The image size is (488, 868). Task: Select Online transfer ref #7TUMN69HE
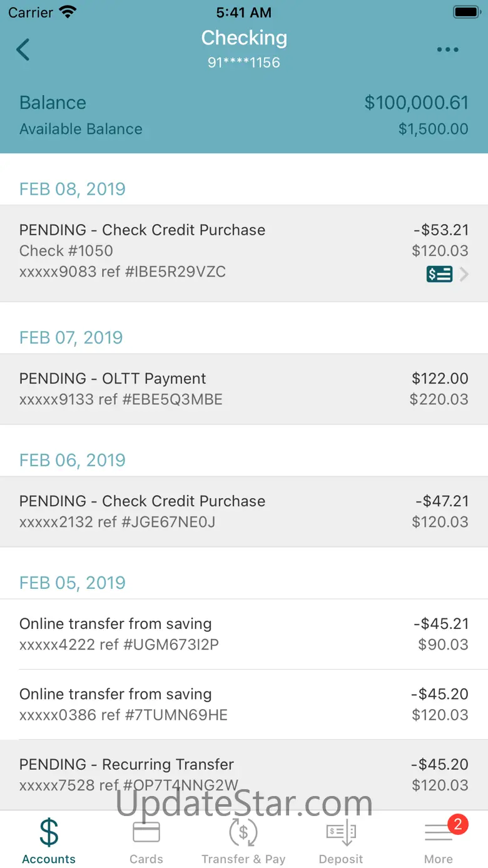pos(244,704)
